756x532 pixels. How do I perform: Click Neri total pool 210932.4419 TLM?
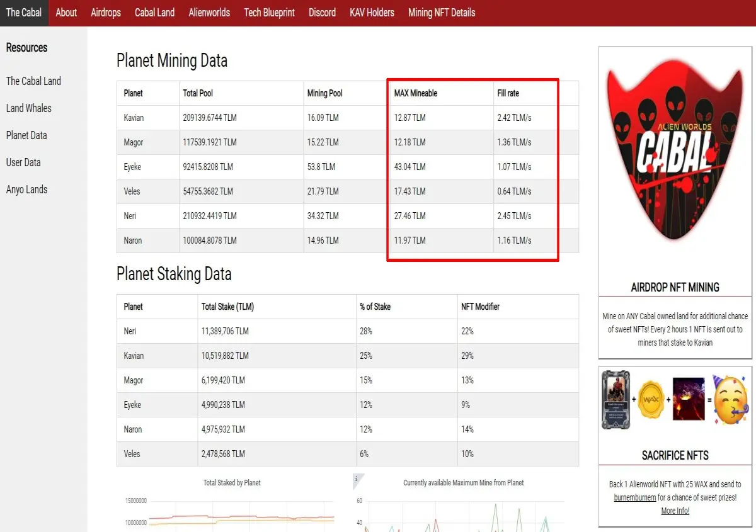(x=210, y=216)
